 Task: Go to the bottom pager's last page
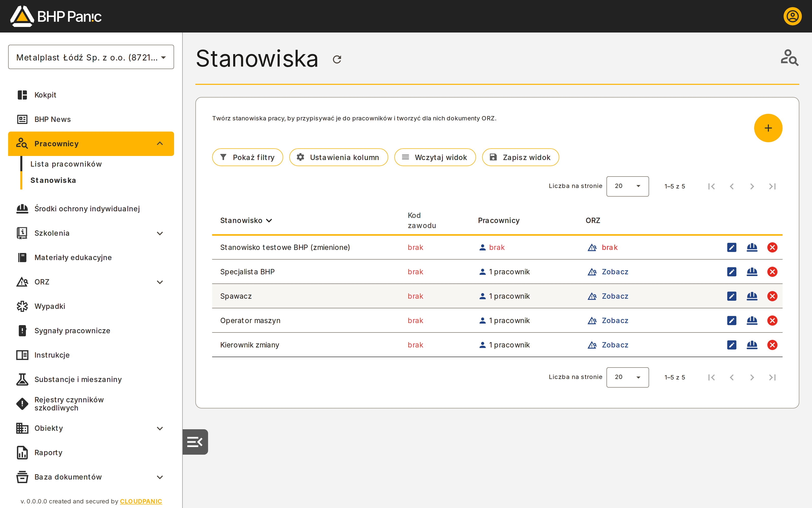(772, 377)
